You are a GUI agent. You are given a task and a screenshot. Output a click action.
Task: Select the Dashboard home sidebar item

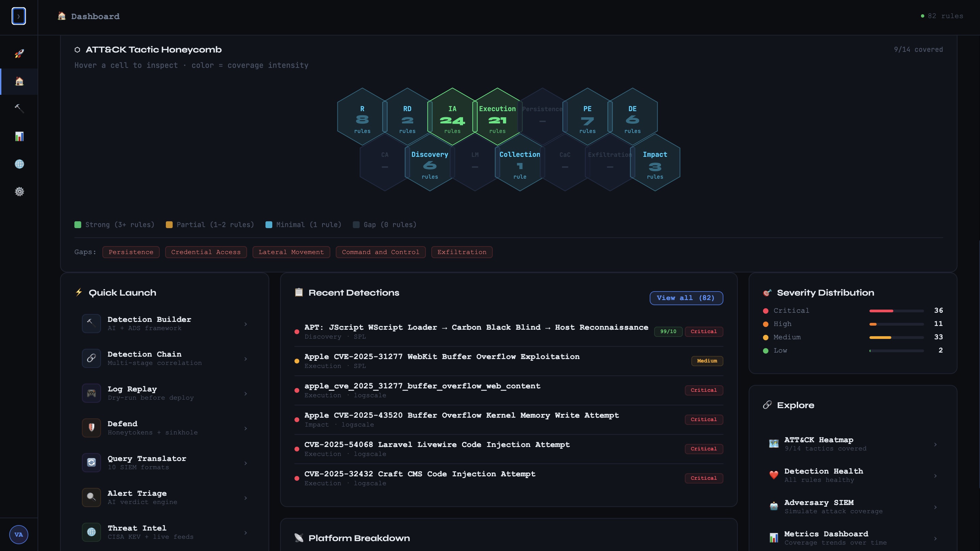(x=19, y=81)
